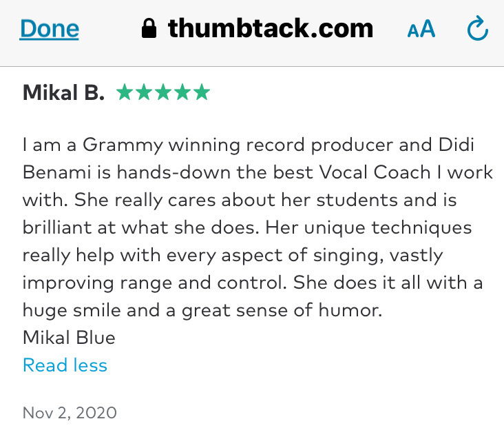Click the large A in the AA control
The image size is (504, 439).
[x=428, y=28]
